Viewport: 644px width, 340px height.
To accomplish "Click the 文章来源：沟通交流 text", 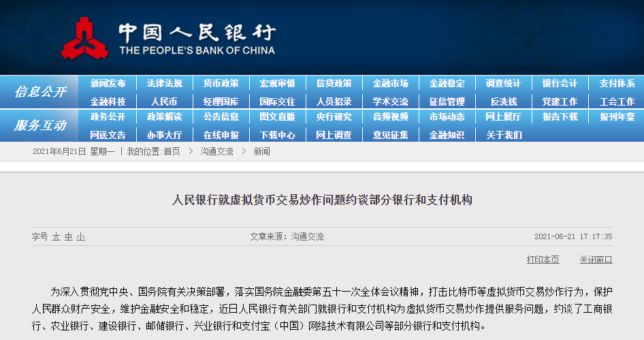I will 287,237.
